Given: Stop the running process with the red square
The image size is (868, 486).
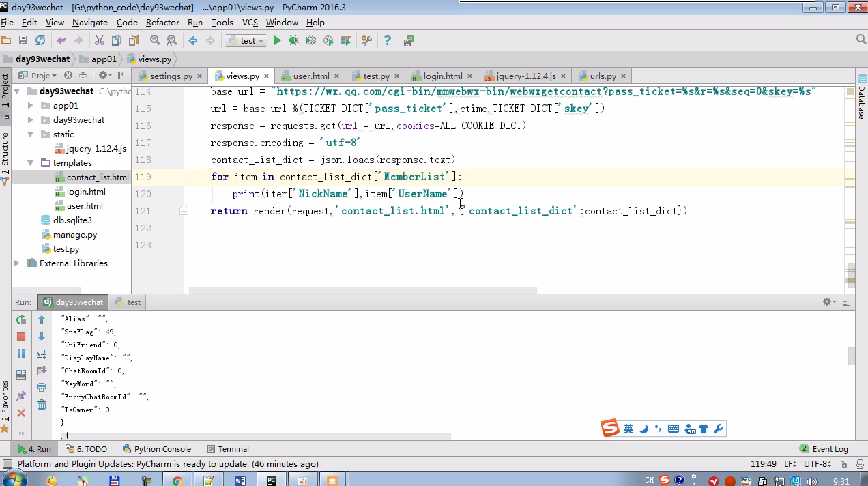Looking at the screenshot, I should click(x=21, y=337).
